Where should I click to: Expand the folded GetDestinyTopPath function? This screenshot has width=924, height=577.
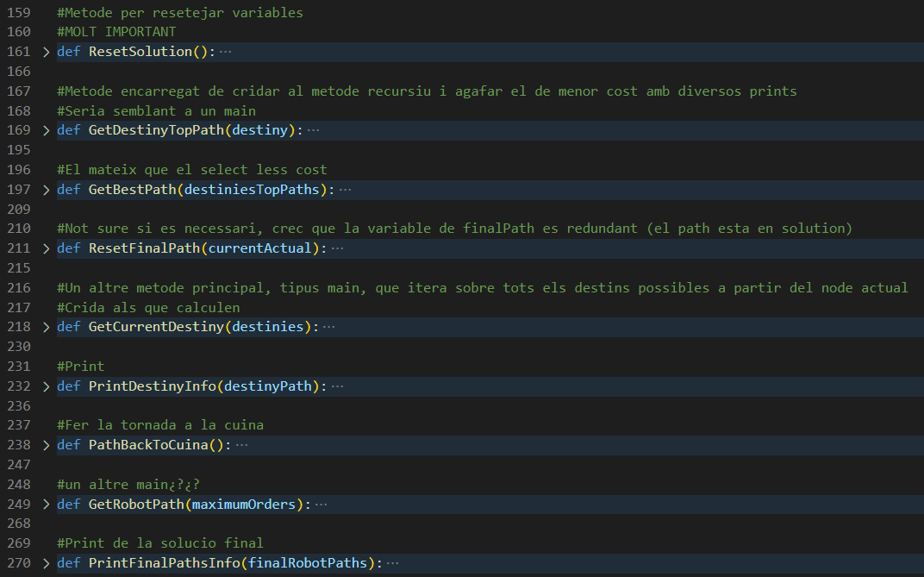[47, 130]
